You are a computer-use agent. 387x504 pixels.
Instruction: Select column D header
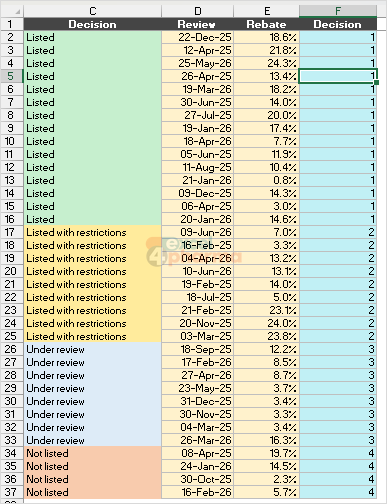pos(198,11)
